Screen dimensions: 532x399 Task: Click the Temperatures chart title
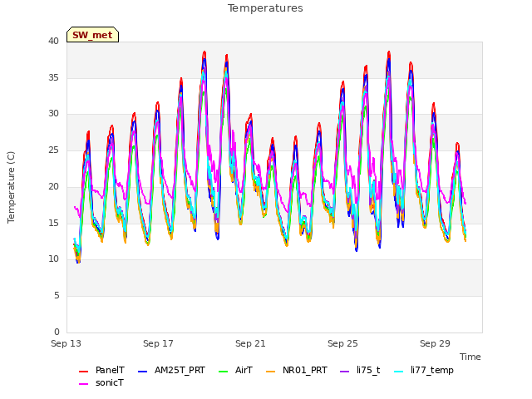click(x=265, y=8)
